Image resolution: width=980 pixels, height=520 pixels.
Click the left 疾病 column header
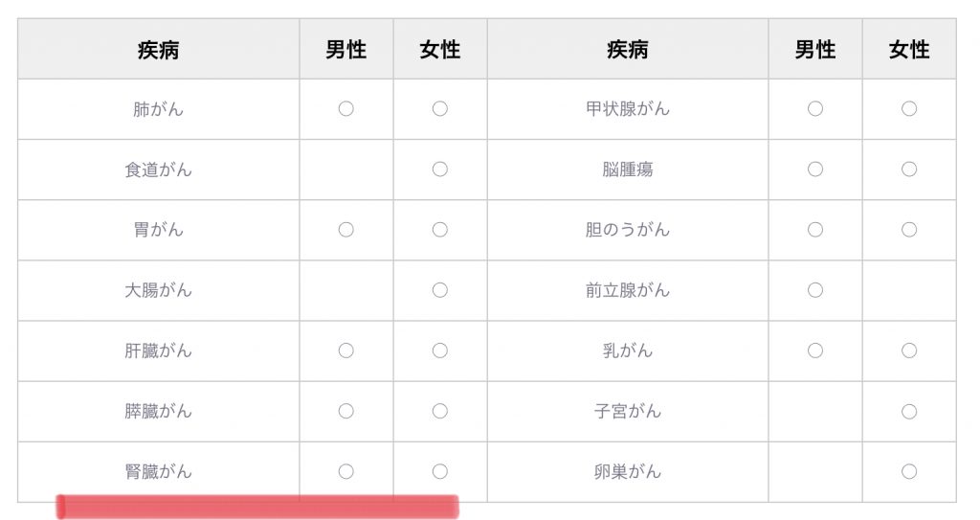click(158, 50)
